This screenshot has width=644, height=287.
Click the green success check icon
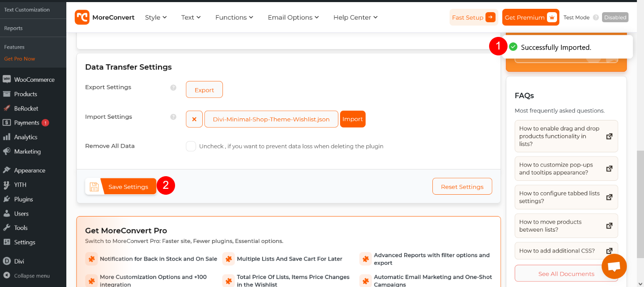click(x=513, y=47)
